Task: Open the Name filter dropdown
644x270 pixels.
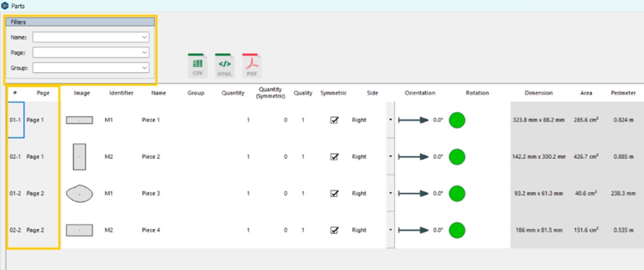Action: pos(145,37)
